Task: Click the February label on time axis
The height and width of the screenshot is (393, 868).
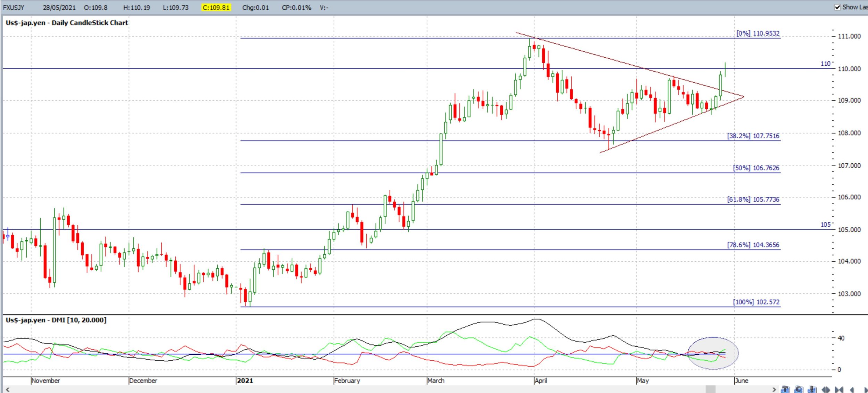Action: (x=347, y=381)
